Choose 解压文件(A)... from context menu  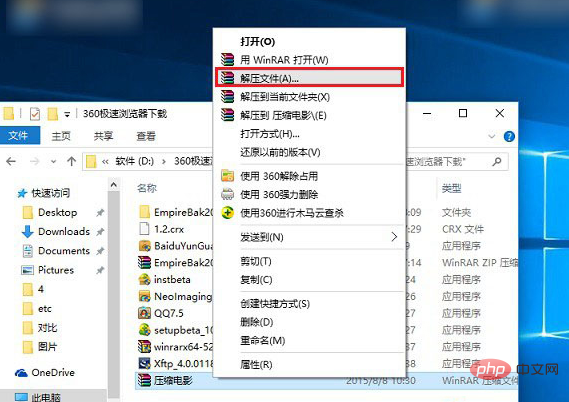click(309, 78)
